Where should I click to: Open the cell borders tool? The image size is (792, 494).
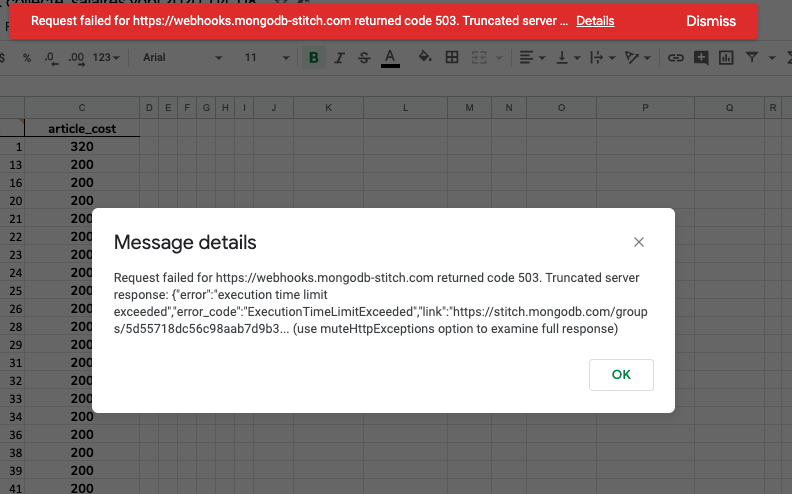(452, 58)
